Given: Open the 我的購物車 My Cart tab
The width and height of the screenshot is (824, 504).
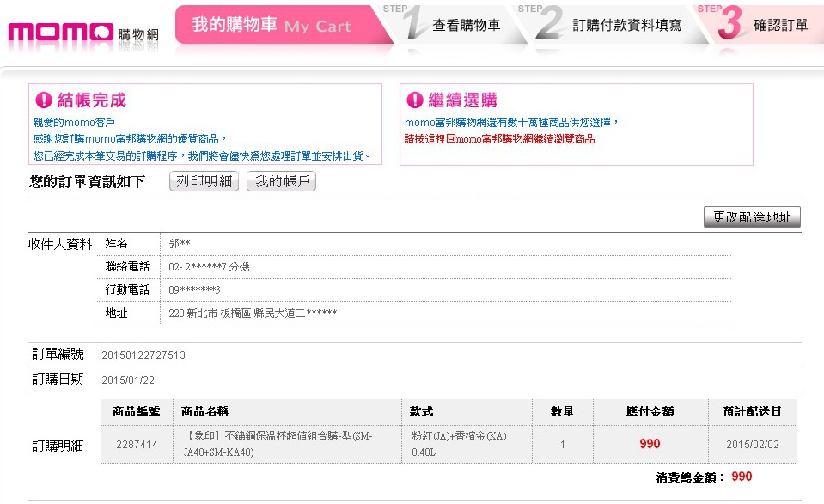Looking at the screenshot, I should tap(272, 26).
